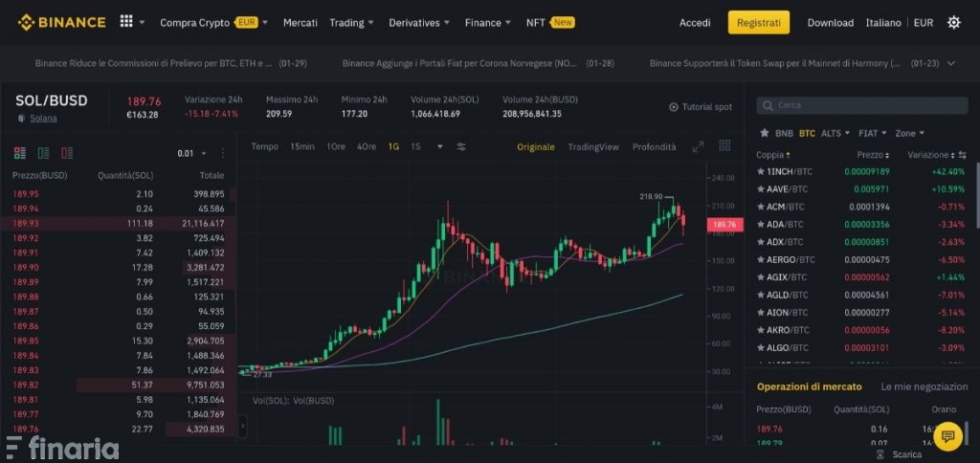Open Zone market filter dropdown
This screenshot has width=980, height=463.
click(x=910, y=133)
